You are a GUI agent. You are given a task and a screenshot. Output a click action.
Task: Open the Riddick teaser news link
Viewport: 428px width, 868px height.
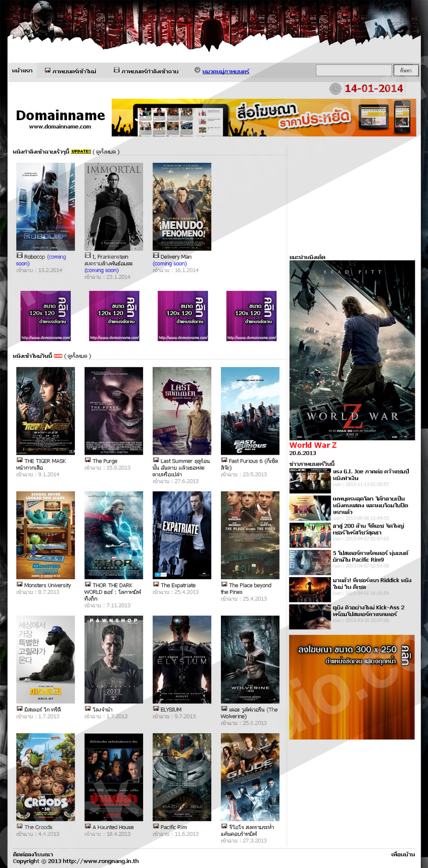(372, 584)
